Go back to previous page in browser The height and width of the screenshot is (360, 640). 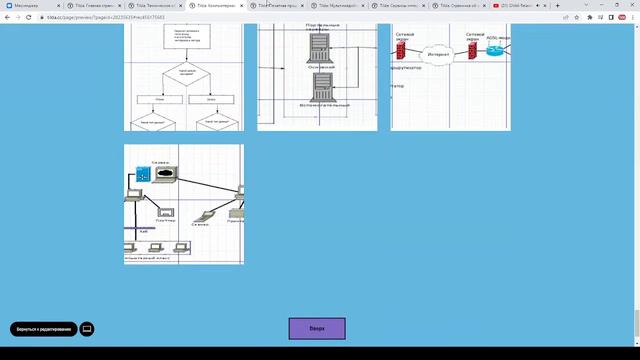[7, 18]
